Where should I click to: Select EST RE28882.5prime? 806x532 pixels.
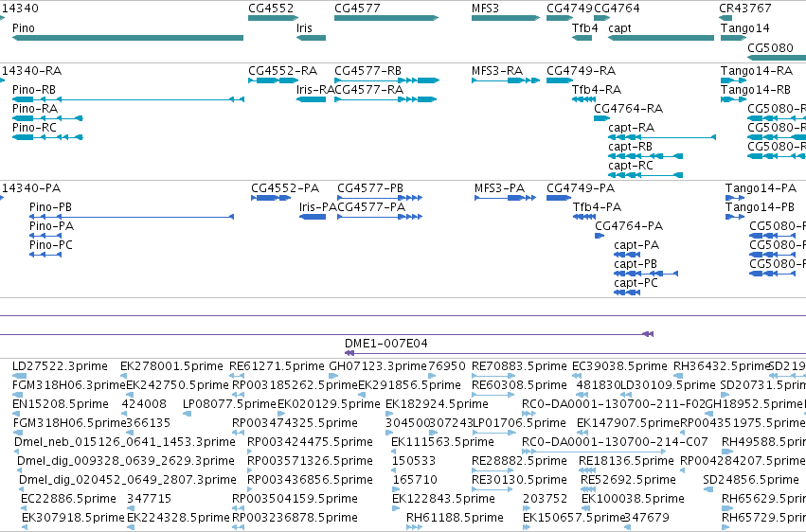(493, 470)
